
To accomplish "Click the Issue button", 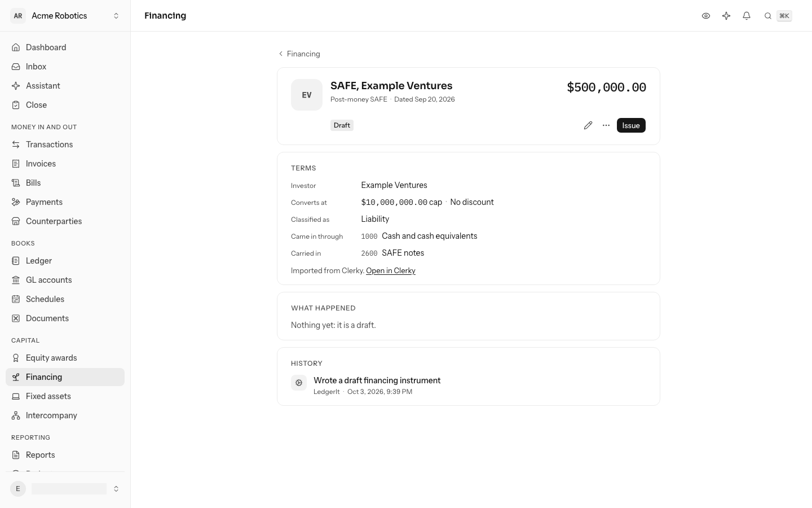I will [631, 125].
